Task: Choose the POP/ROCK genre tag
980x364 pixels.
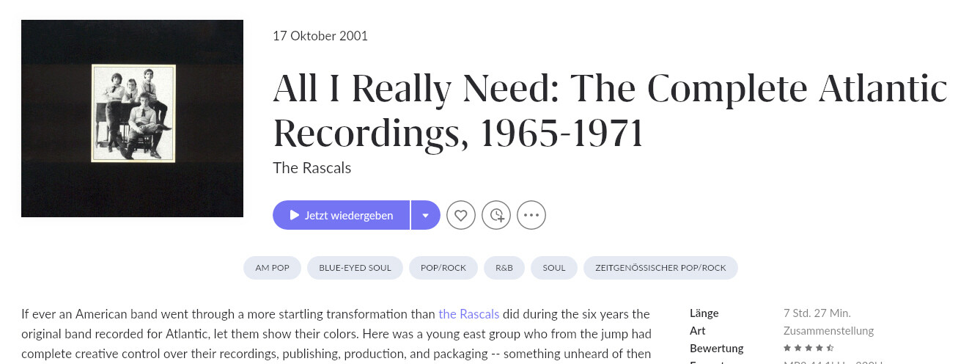Action: tap(443, 268)
